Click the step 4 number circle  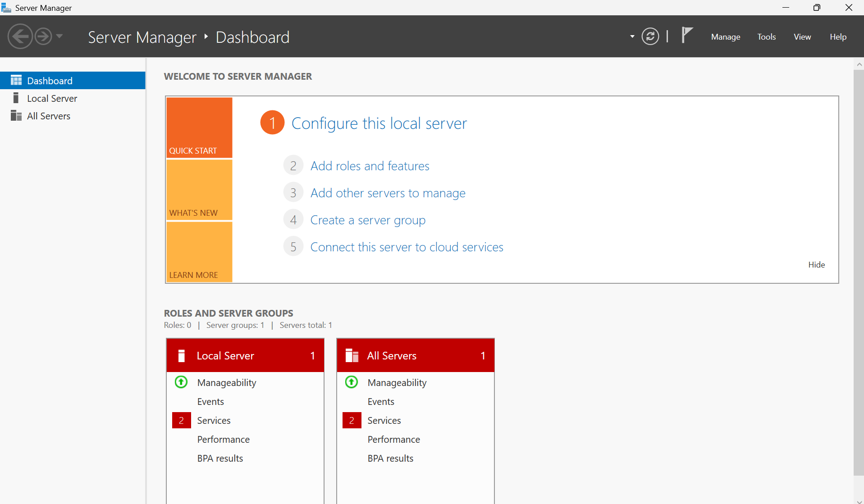293,220
